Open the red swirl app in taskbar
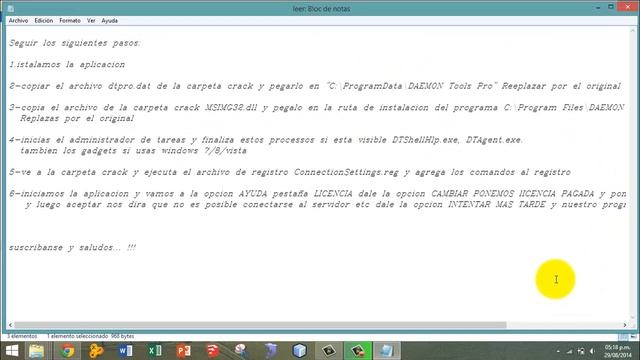The height and width of the screenshot is (360, 640). 213,351
